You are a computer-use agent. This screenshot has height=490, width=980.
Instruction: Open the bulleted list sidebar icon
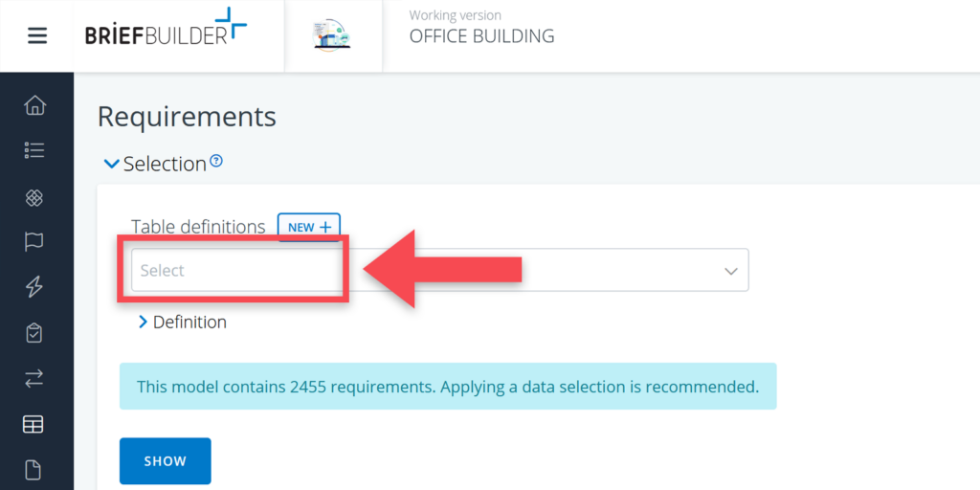pos(34,150)
